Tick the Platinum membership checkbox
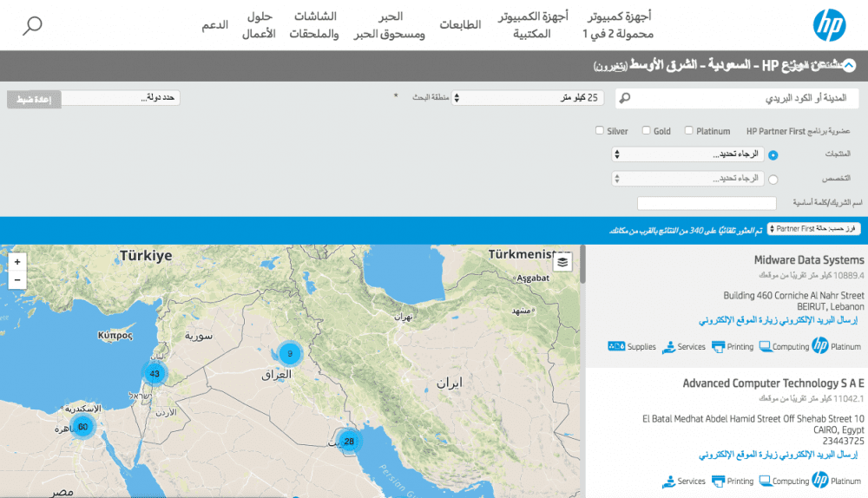 pos(688,131)
